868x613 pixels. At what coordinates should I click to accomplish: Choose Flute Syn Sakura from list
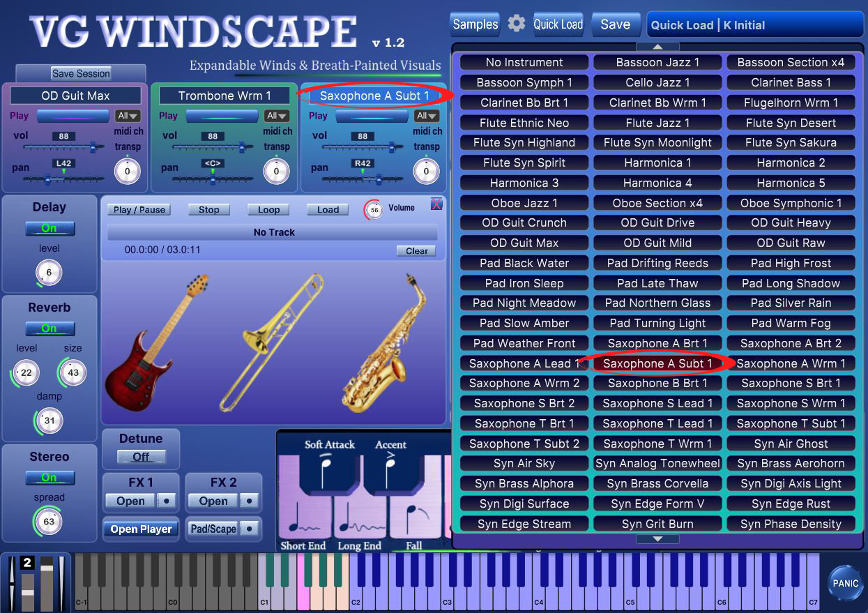coord(791,142)
